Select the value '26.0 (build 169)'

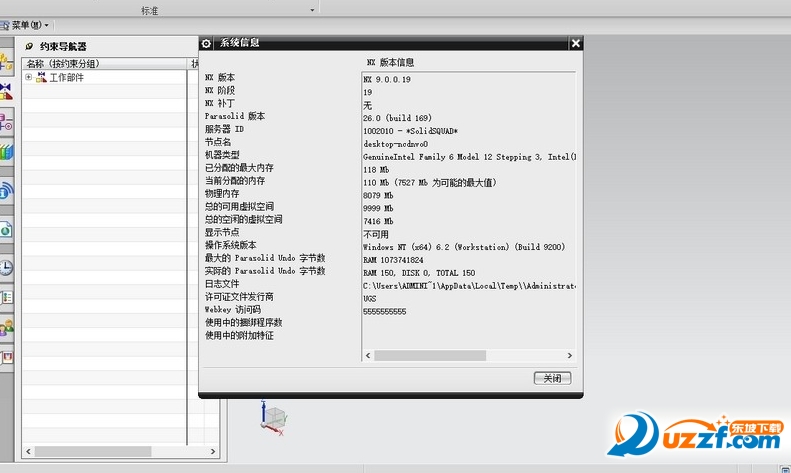(x=398, y=118)
